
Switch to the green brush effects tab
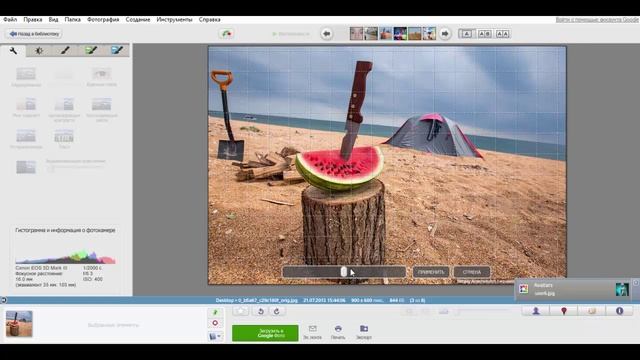[x=91, y=51]
